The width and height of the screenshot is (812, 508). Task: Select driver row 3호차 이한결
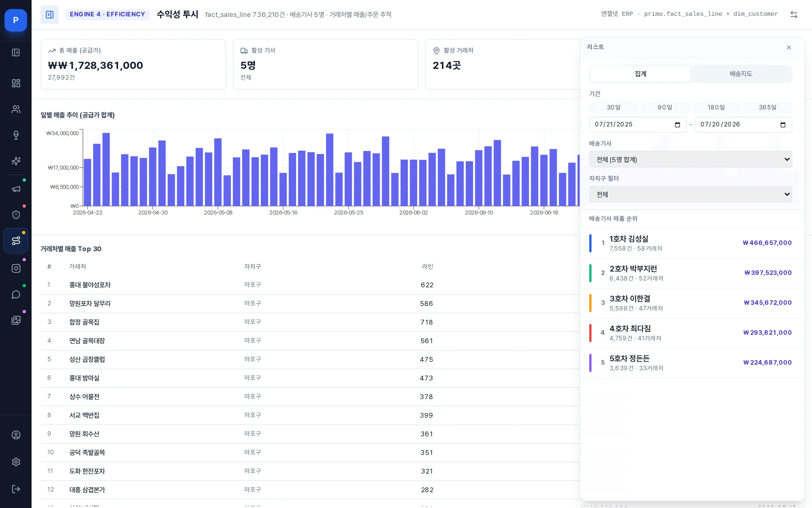tap(690, 303)
